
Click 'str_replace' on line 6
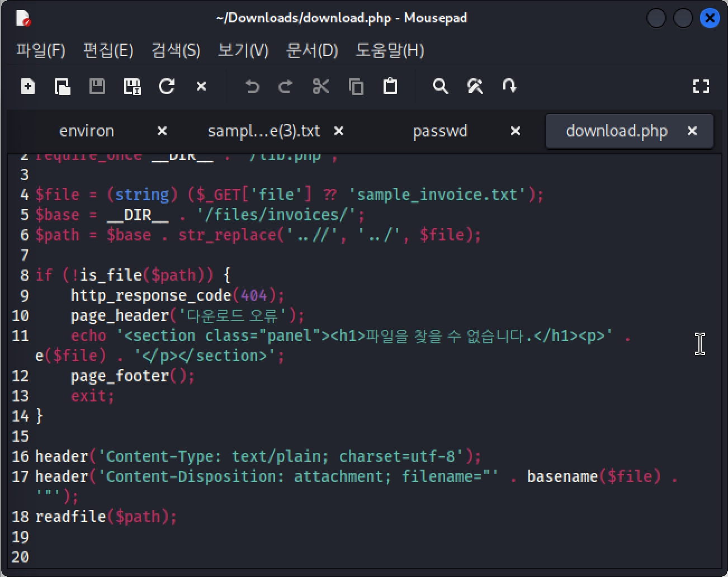coord(228,235)
